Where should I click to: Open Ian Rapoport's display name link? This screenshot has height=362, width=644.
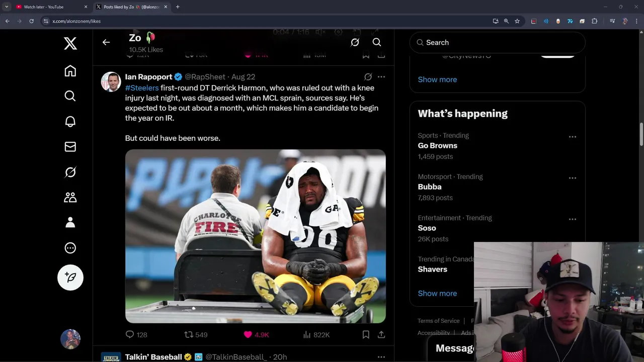(148, 77)
